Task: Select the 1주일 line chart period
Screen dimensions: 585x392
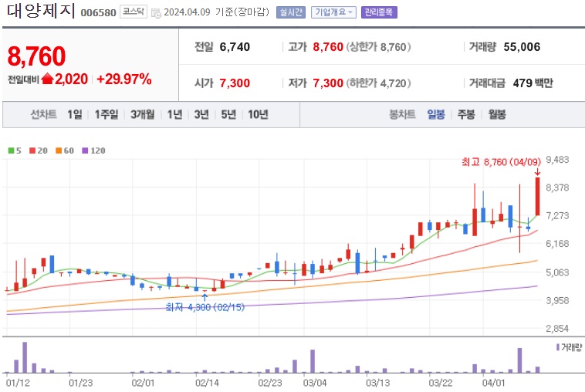Action: (x=107, y=114)
